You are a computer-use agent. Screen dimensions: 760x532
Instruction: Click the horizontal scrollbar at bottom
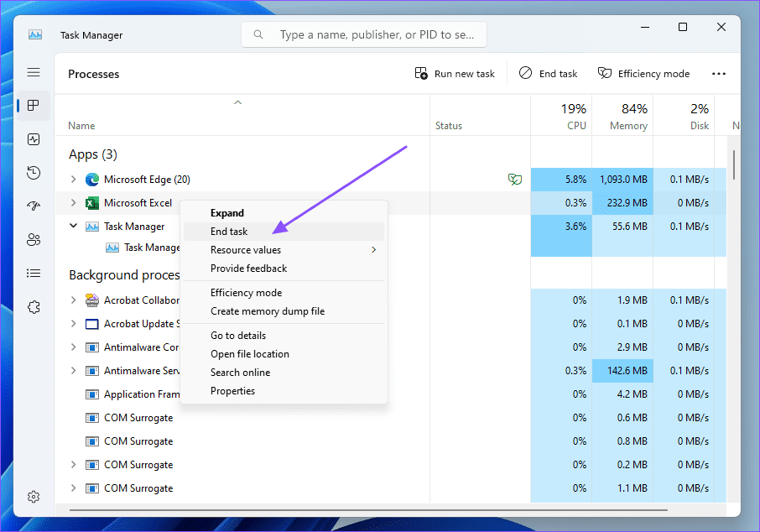point(368,510)
